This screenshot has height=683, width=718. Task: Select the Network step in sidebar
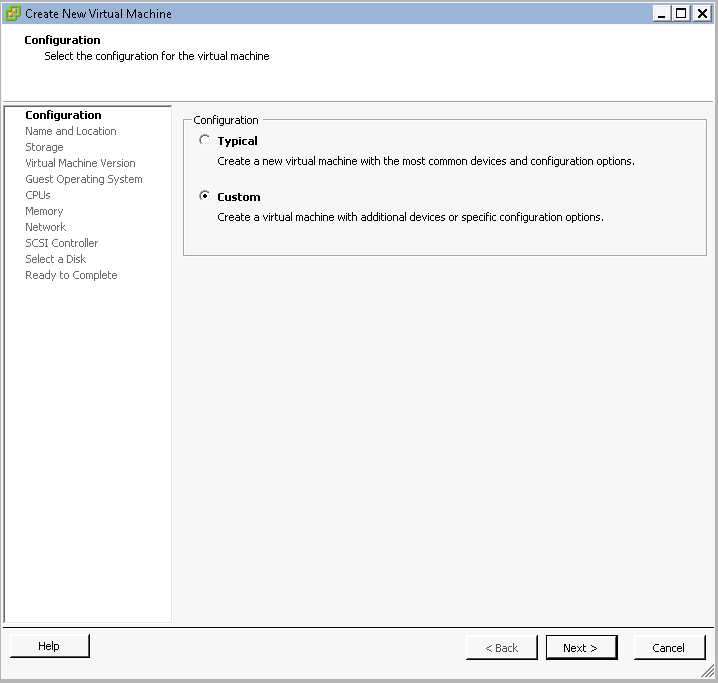coord(45,227)
